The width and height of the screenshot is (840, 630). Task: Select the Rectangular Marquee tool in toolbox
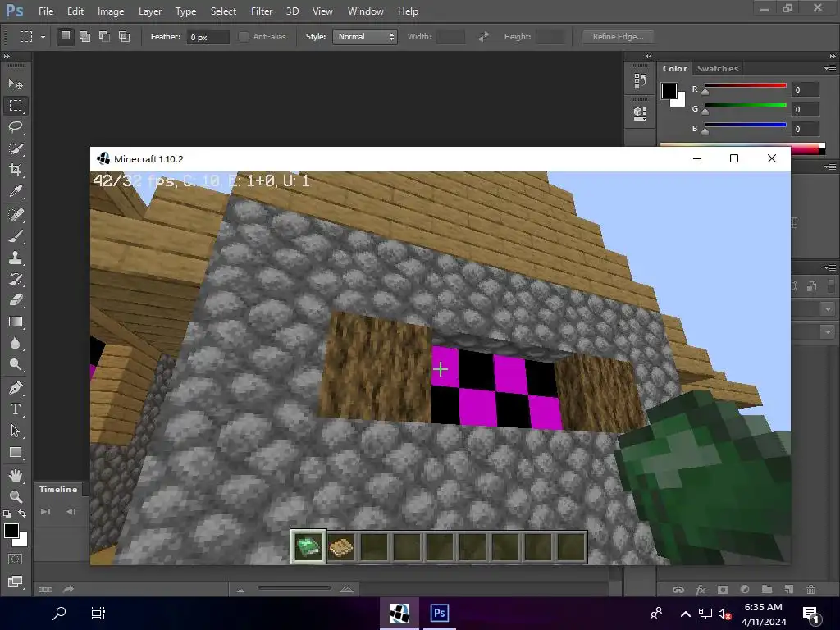16,106
